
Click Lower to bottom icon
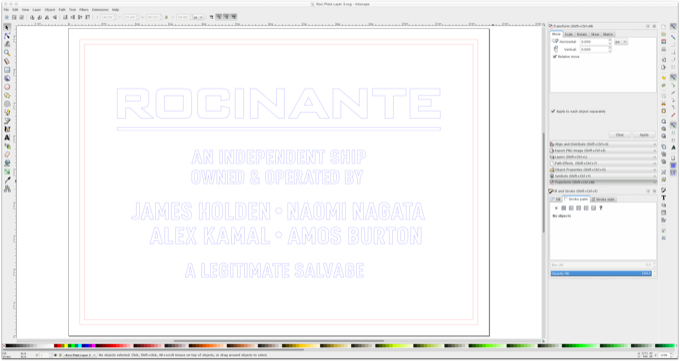(65, 17)
